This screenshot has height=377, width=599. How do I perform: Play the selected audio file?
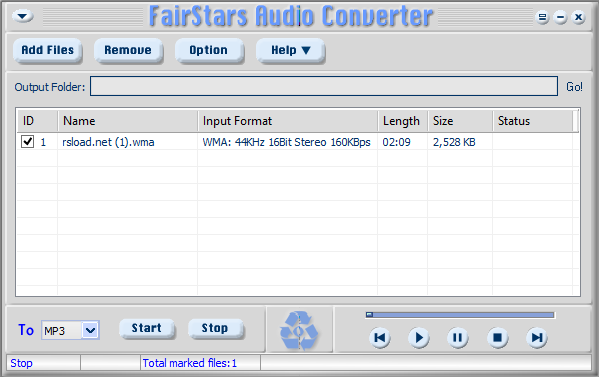point(419,338)
